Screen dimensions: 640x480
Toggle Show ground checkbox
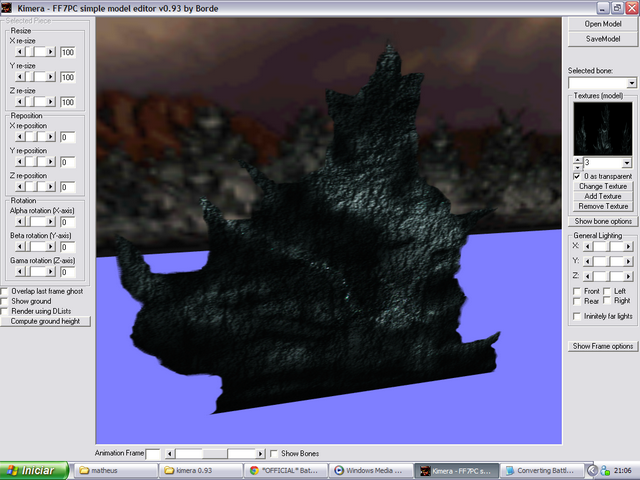(x=4, y=301)
